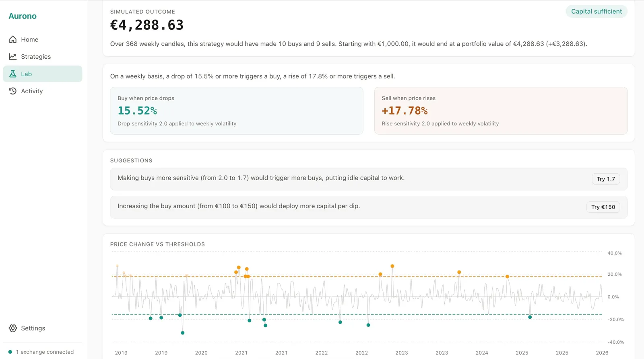Click the Capital sufficient badge

point(596,11)
